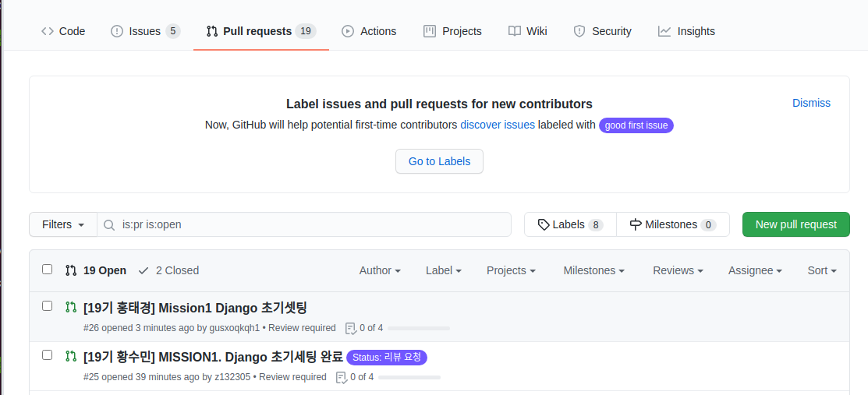
Task: Click the task progress bar on PR #25
Action: pos(409,378)
